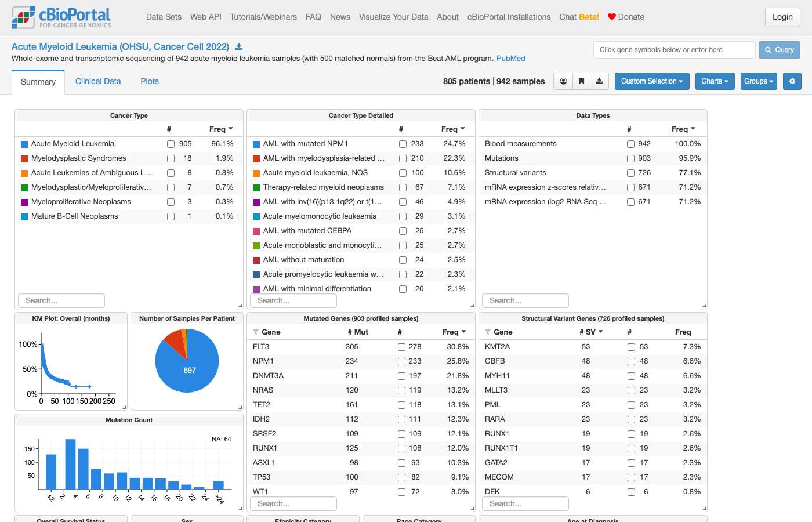Click the Login button
The height and width of the screenshot is (522, 812).
click(782, 17)
